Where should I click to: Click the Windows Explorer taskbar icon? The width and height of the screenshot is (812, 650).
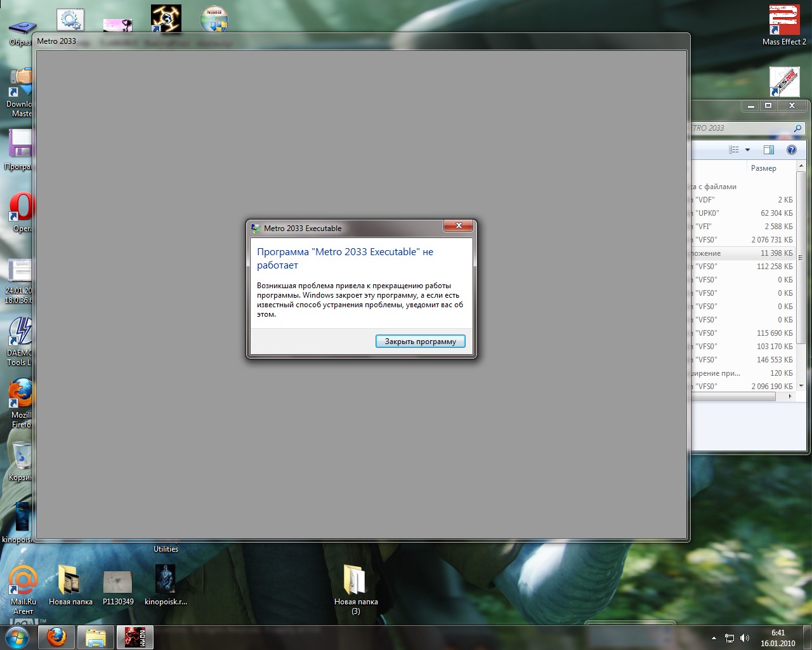tap(96, 637)
